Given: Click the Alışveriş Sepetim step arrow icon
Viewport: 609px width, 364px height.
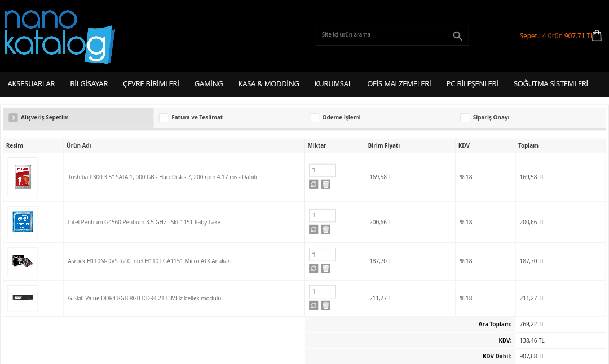Looking at the screenshot, I should click(13, 118).
